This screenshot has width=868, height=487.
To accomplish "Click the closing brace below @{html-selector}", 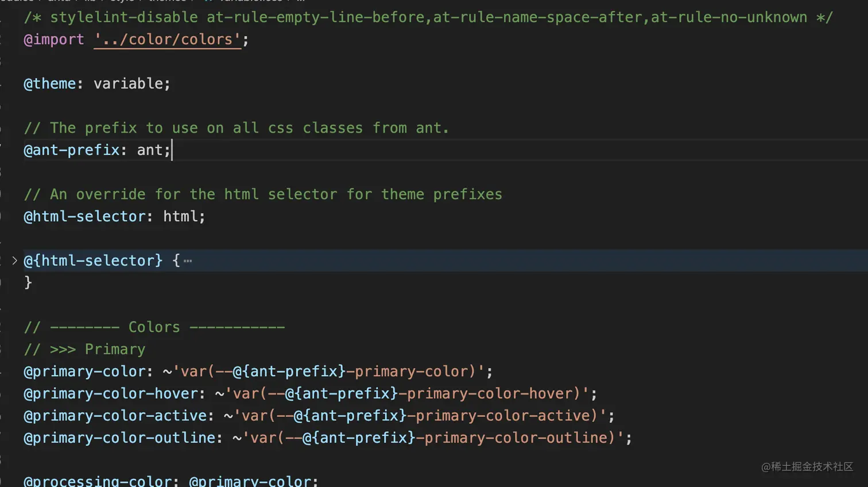I will [28, 283].
